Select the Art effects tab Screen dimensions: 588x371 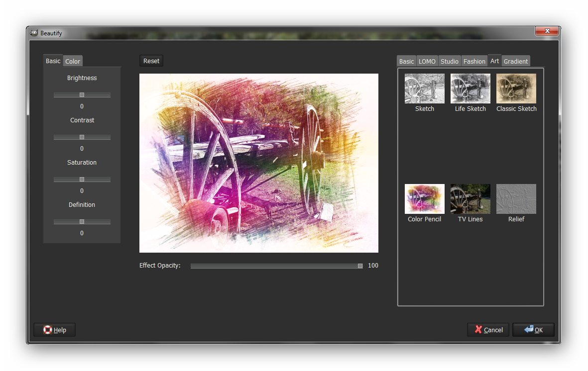click(x=494, y=61)
